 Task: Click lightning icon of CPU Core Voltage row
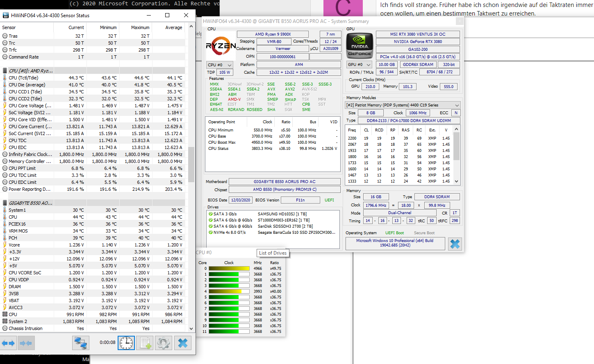5,106
